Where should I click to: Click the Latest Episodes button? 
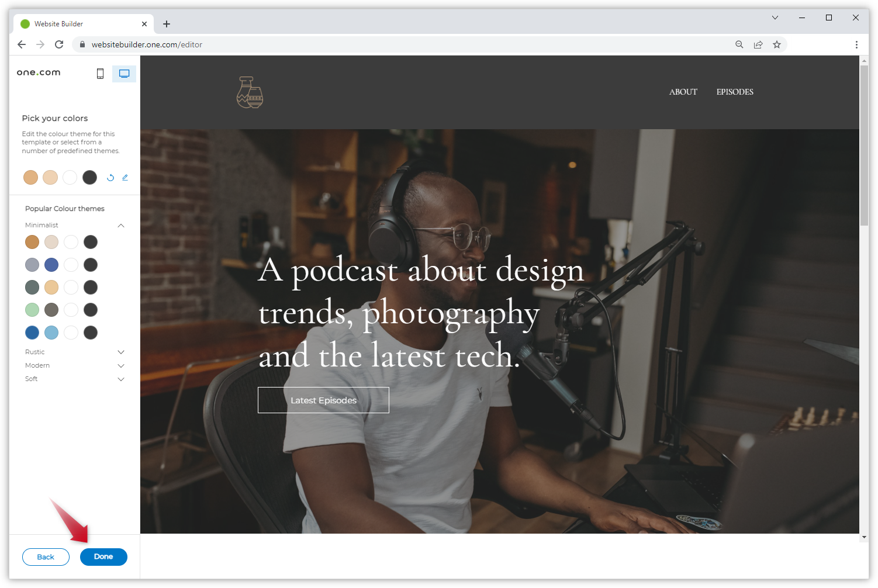[x=323, y=400]
